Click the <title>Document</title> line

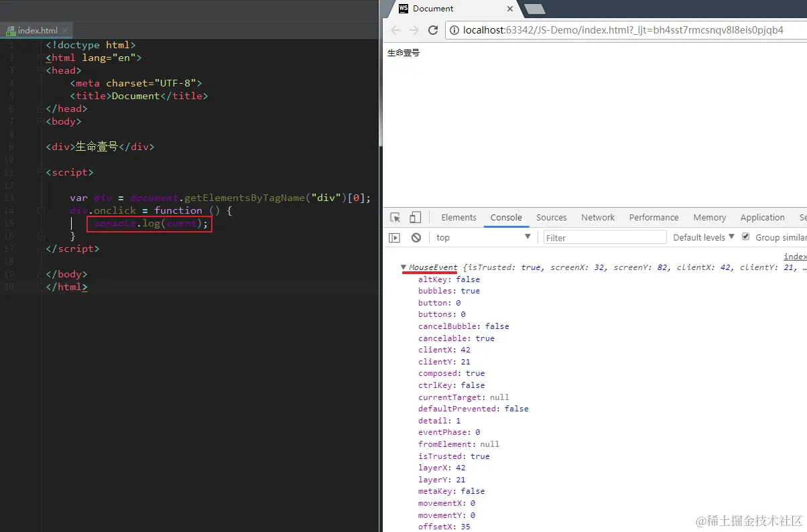(x=139, y=96)
